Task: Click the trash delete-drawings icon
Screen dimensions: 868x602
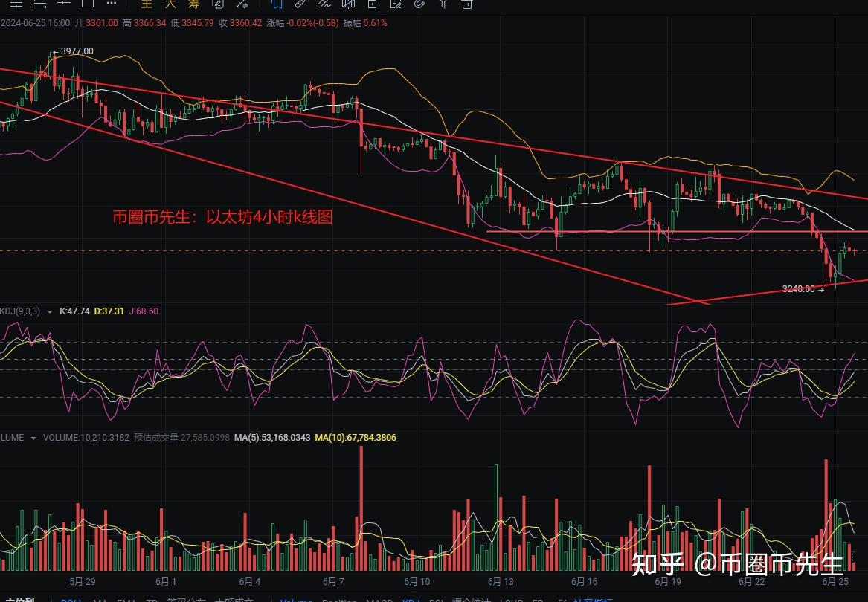Action: pyautogui.click(x=466, y=4)
